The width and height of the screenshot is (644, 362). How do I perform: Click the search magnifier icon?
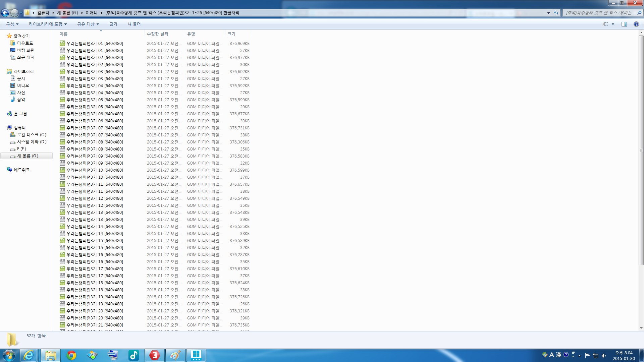[x=639, y=13]
